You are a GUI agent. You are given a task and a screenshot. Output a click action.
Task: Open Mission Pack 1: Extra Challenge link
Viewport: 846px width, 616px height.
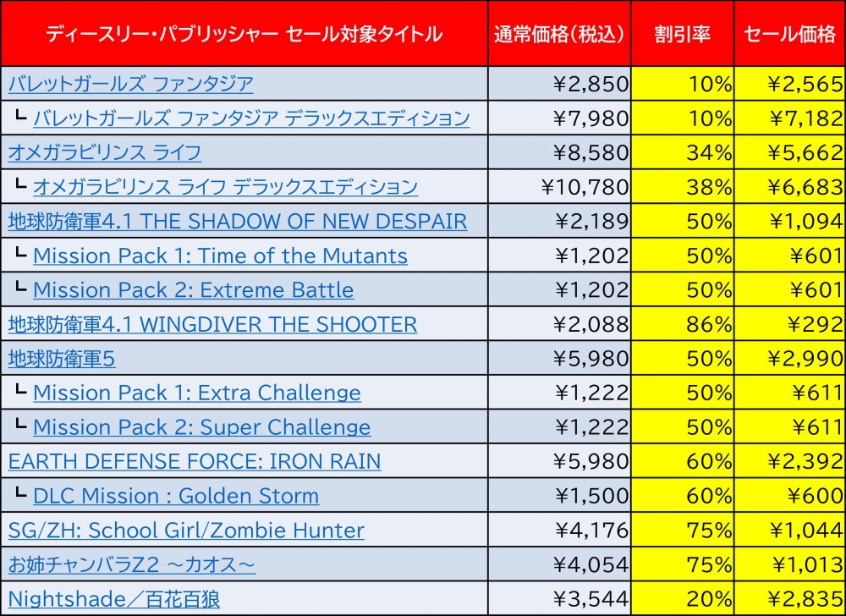[x=197, y=393]
